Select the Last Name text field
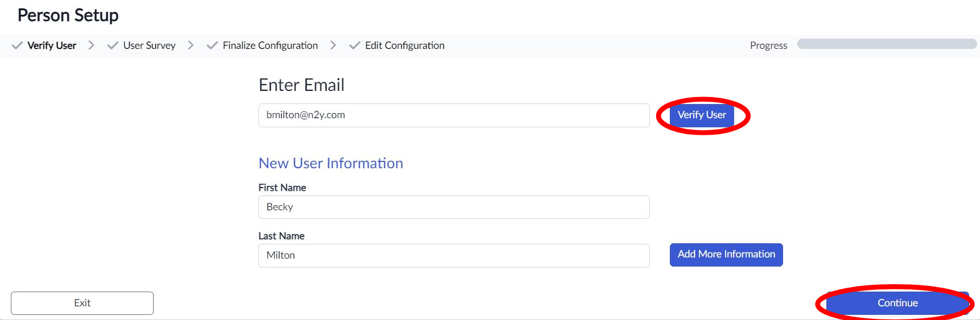This screenshot has height=320, width=980. tap(454, 256)
